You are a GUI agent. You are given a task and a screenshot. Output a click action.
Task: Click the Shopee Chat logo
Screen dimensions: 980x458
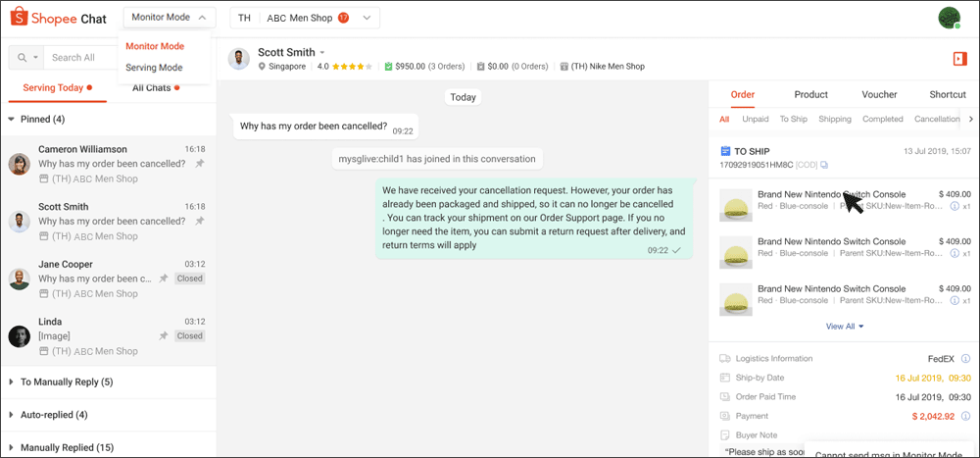58,19
